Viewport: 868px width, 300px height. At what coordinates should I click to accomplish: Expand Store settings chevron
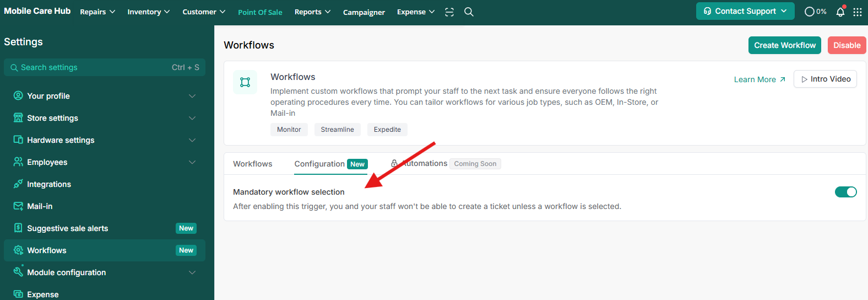192,118
